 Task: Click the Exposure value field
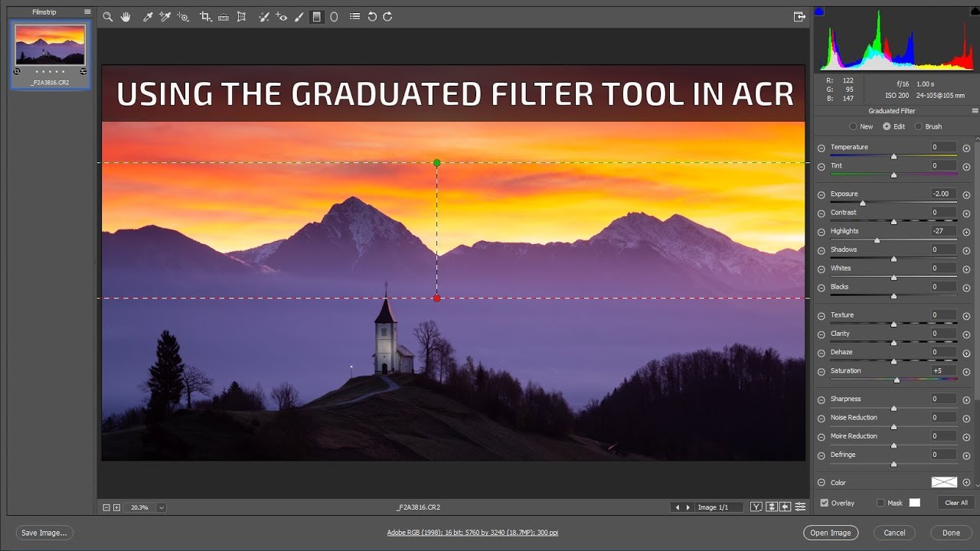coord(944,194)
